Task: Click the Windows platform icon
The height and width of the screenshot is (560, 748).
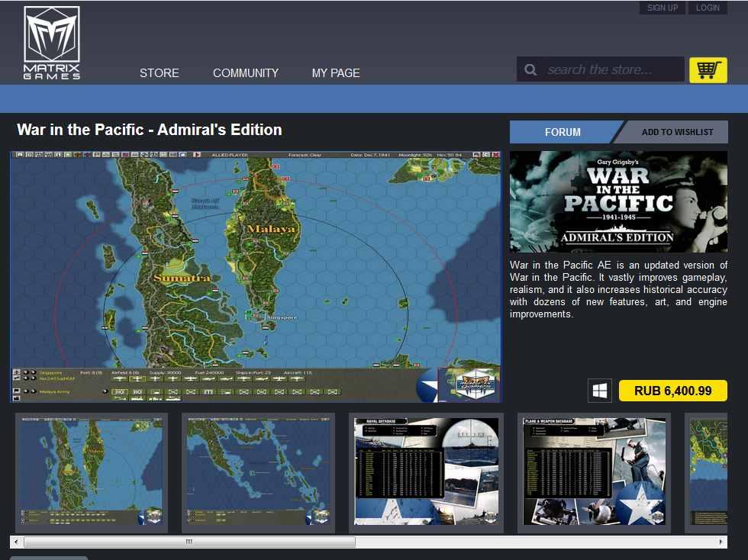Action: (600, 391)
